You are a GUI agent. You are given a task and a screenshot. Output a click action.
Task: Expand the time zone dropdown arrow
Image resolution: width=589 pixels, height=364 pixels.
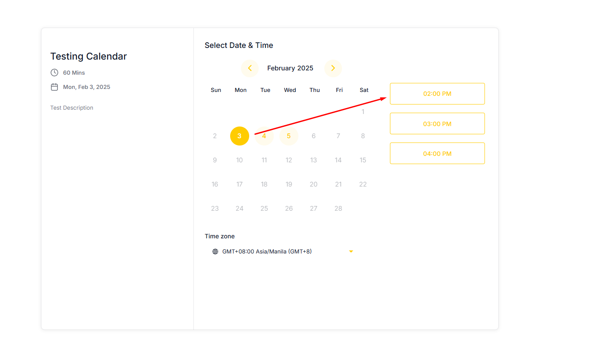(x=351, y=252)
